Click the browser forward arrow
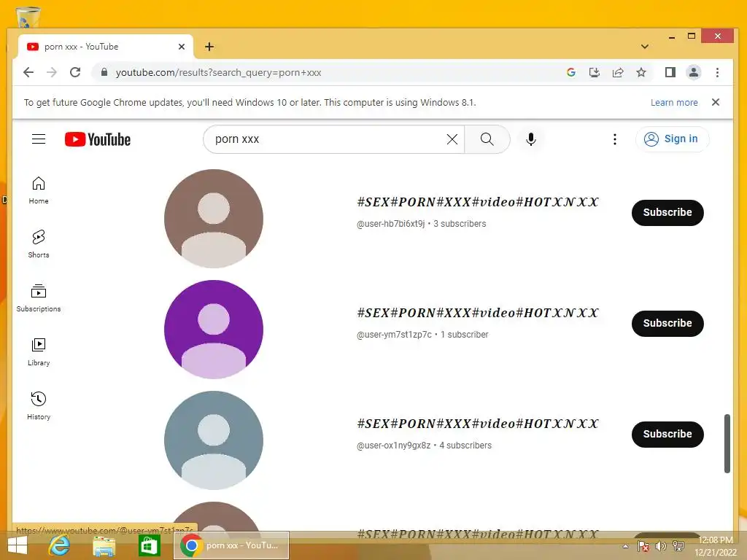Screen dimensions: 747x560 tap(52, 72)
